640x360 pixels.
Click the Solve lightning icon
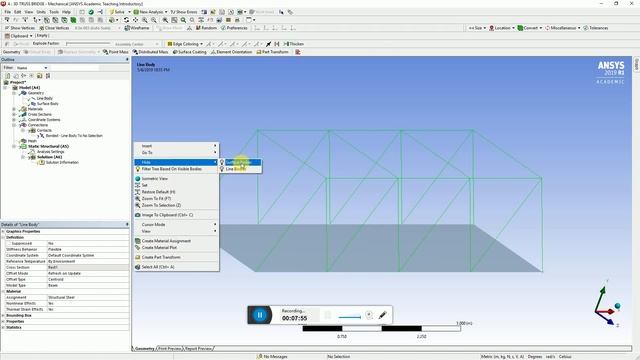(x=111, y=12)
